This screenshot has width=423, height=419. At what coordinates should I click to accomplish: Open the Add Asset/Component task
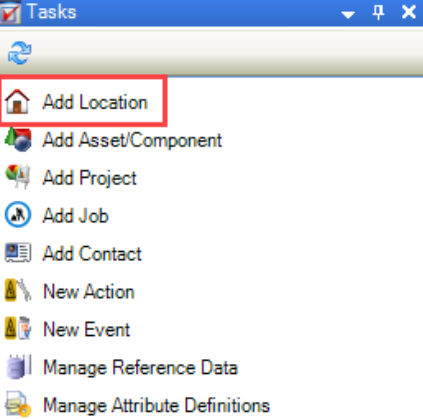[132, 140]
